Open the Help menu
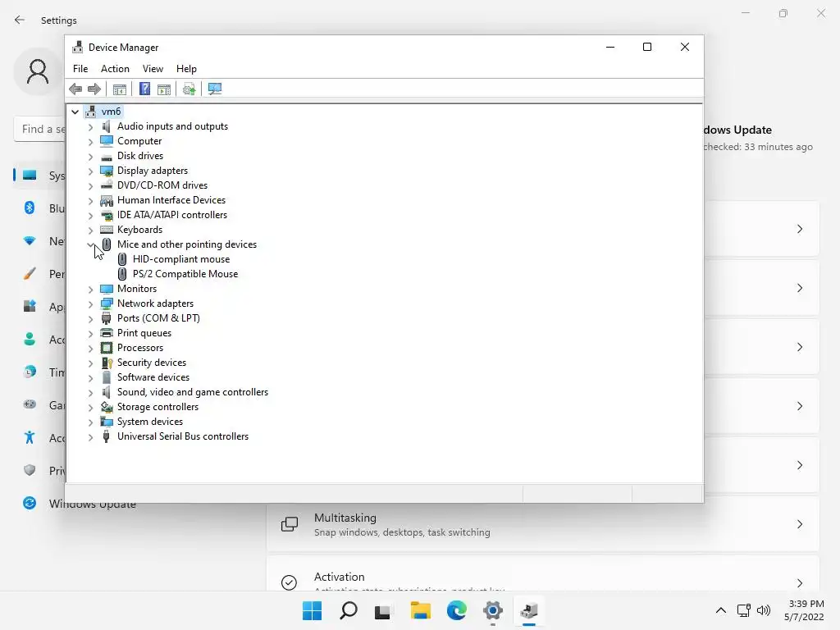The height and width of the screenshot is (630, 840). coord(186,69)
